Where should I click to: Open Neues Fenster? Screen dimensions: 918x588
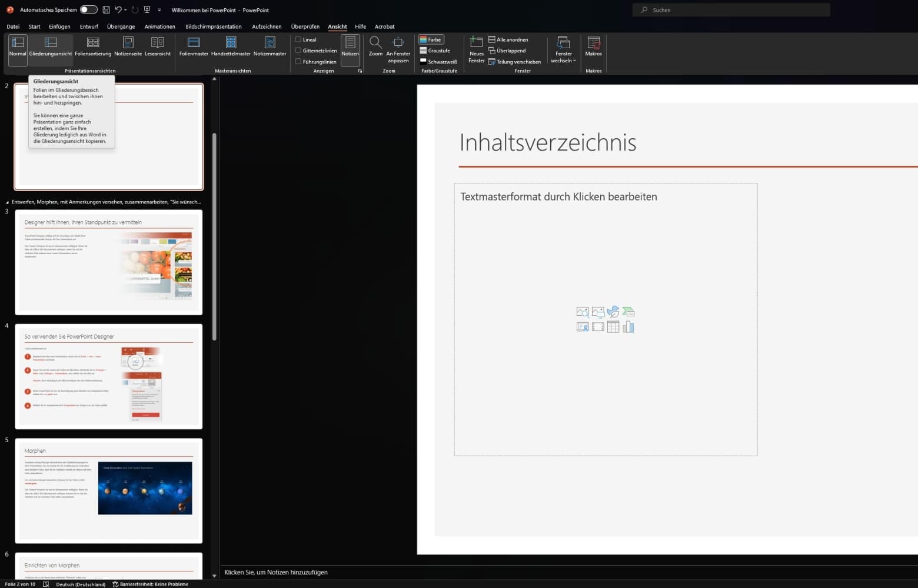(x=476, y=49)
